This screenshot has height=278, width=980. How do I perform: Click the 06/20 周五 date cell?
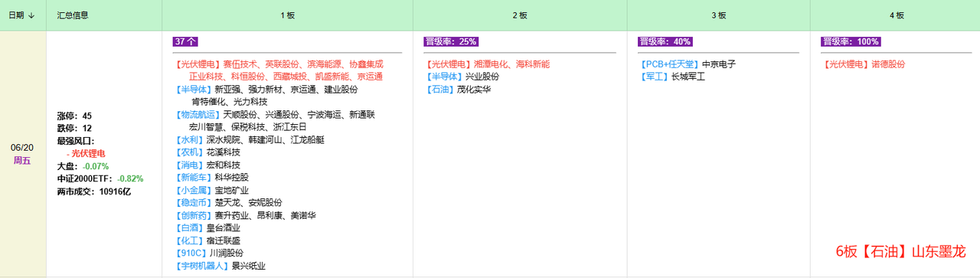point(22,153)
